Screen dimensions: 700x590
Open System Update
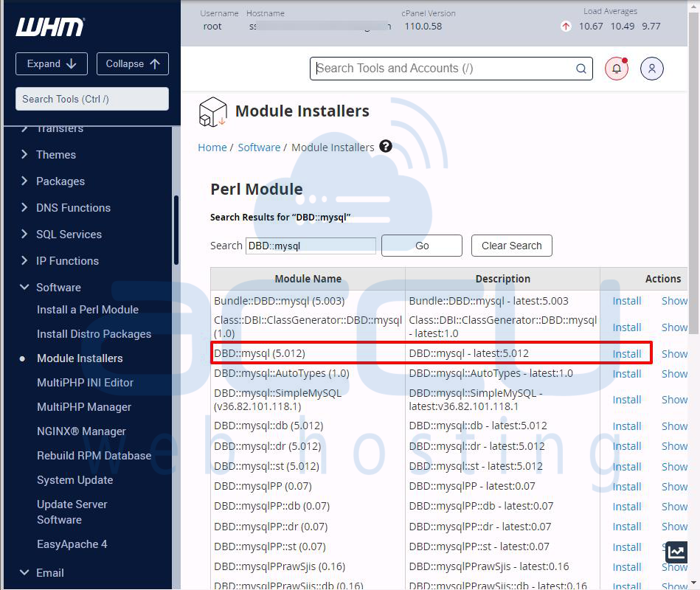[74, 480]
